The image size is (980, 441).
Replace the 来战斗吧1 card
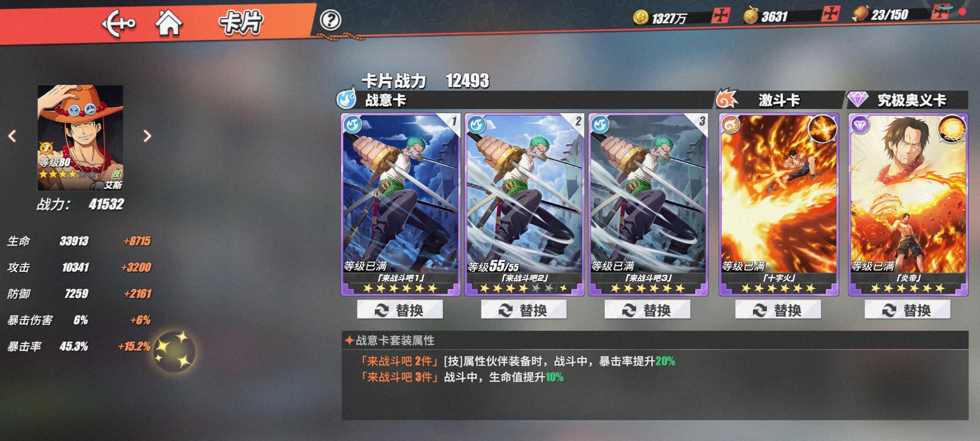click(400, 310)
